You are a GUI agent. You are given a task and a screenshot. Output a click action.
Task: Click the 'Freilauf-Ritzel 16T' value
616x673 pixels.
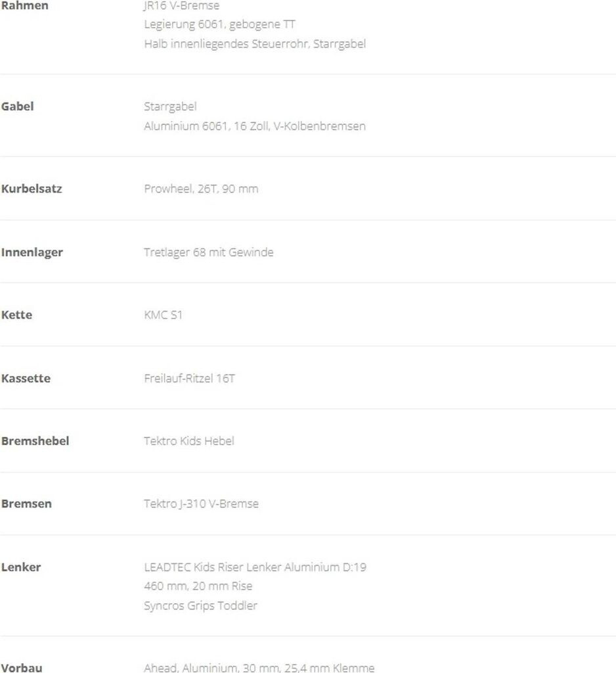coord(189,379)
